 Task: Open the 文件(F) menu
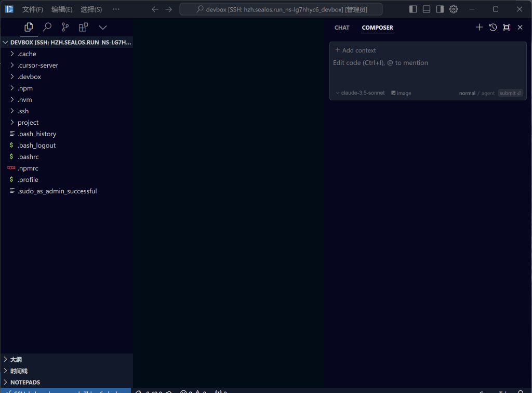click(x=32, y=9)
